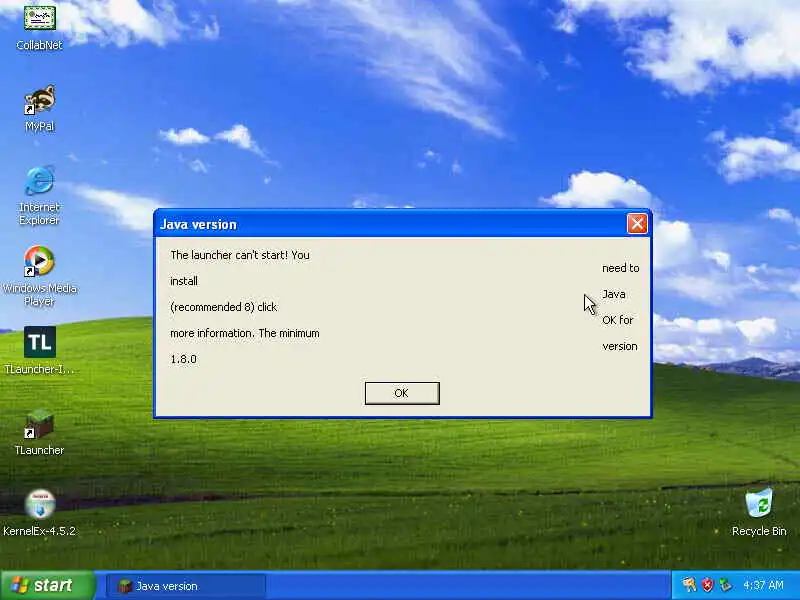The image size is (800, 600).
Task: Click the '(recommended 8) click' text
Action: pos(223,307)
